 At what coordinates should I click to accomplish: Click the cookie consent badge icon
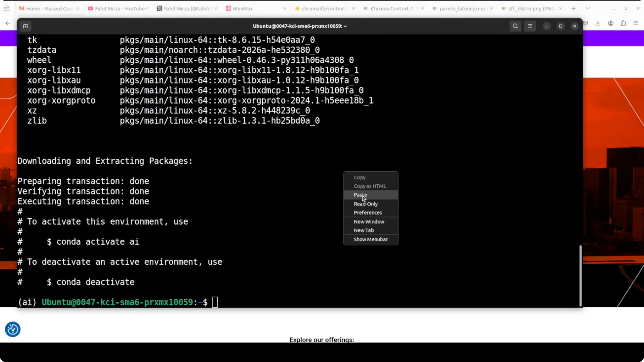[13, 329]
